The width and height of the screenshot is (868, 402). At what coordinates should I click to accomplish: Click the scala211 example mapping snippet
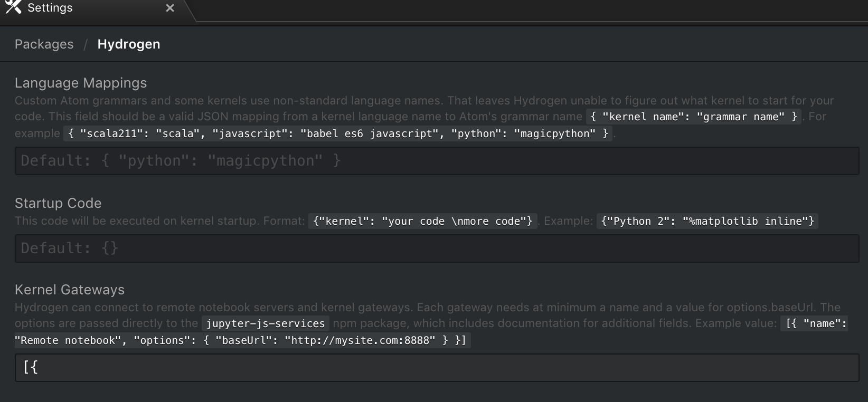(338, 133)
